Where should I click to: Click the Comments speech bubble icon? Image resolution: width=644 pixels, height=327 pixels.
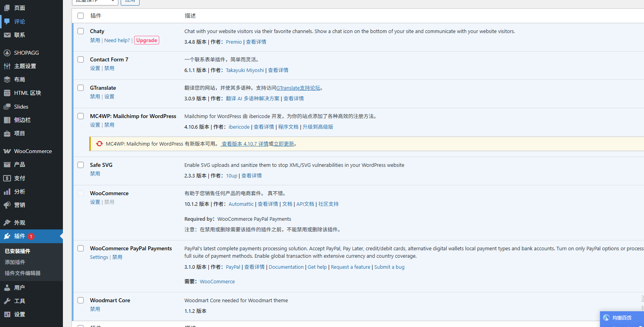[7, 22]
